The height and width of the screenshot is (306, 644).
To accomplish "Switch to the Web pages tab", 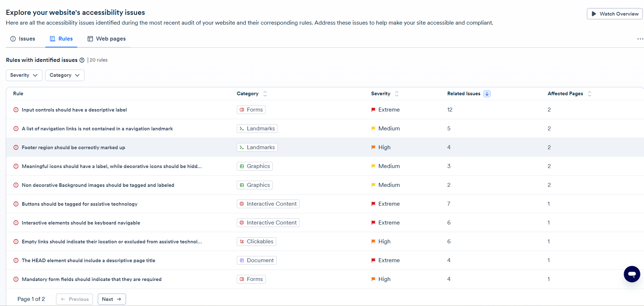I will point(107,39).
